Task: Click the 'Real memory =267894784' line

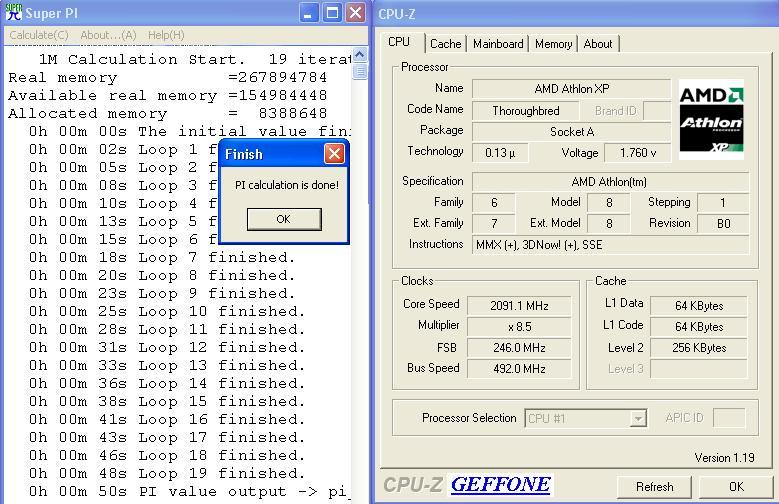Action: coord(167,78)
